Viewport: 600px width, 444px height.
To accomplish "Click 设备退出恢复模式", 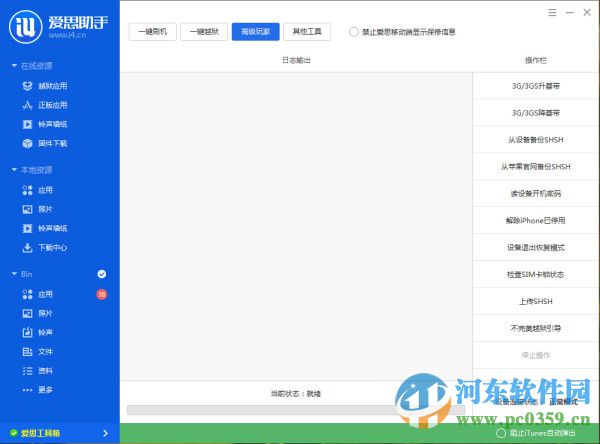I will (536, 248).
